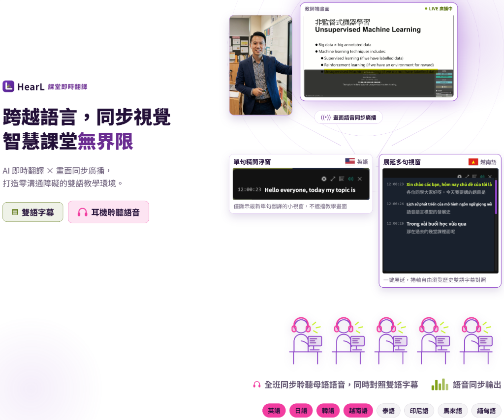
Task: Click the 語音同步輸出 label
Action: click(477, 385)
